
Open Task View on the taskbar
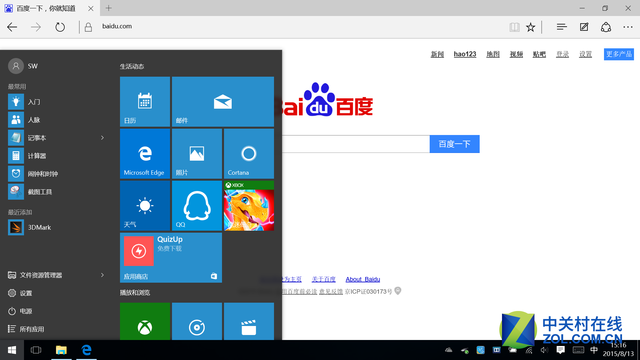36,350
